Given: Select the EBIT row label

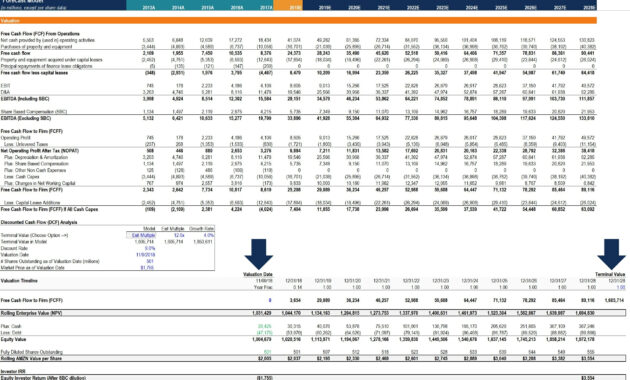Looking at the screenshot, I should coord(5,86).
